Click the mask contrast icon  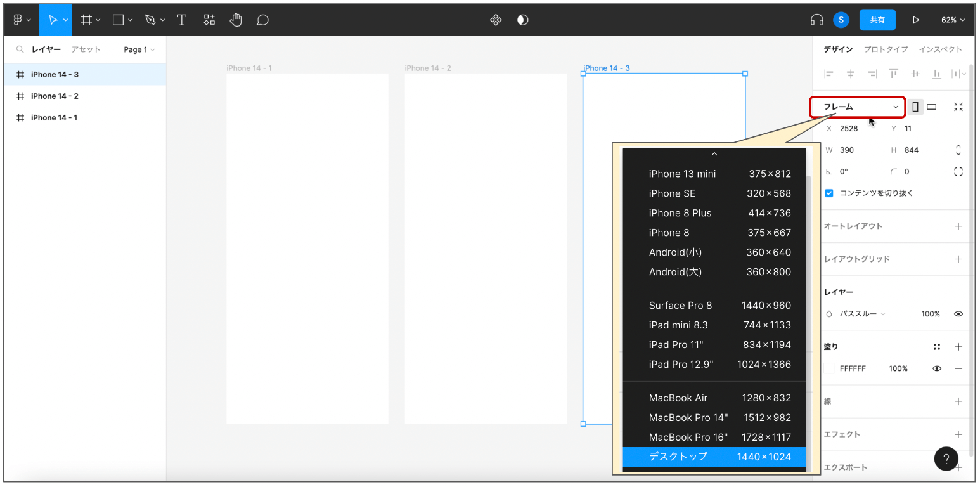click(522, 20)
